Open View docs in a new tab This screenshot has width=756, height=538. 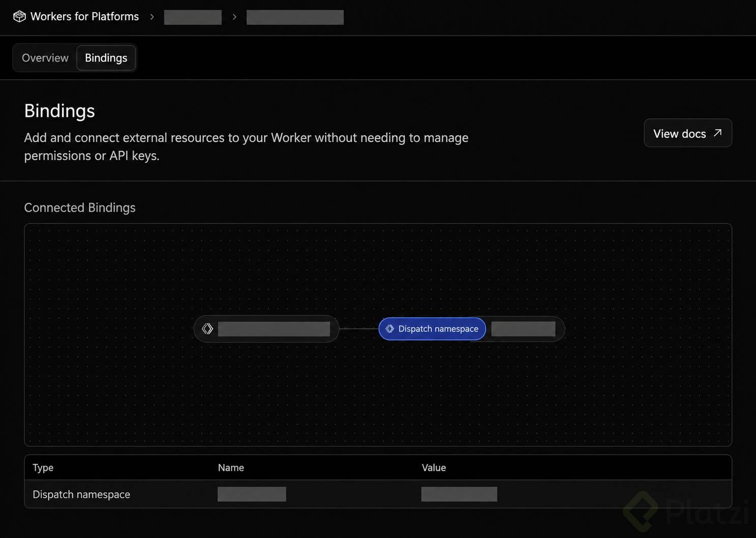pyautogui.click(x=687, y=133)
